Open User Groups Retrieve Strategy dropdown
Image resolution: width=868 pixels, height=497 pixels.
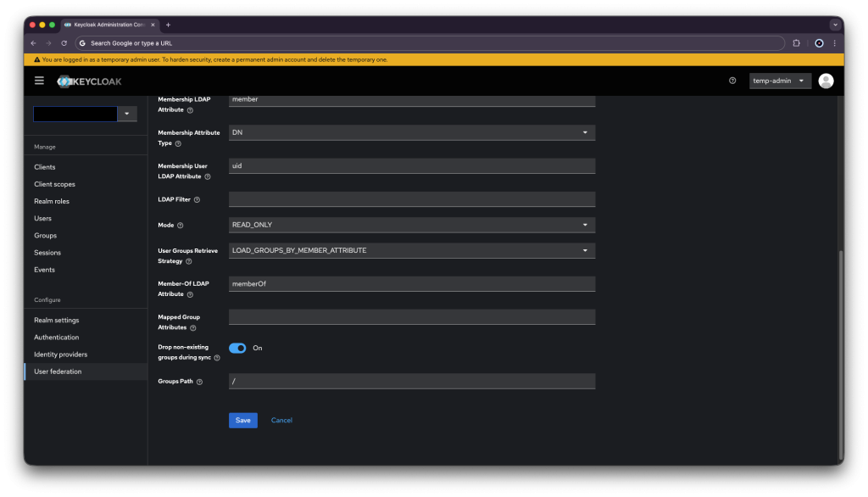tap(412, 250)
